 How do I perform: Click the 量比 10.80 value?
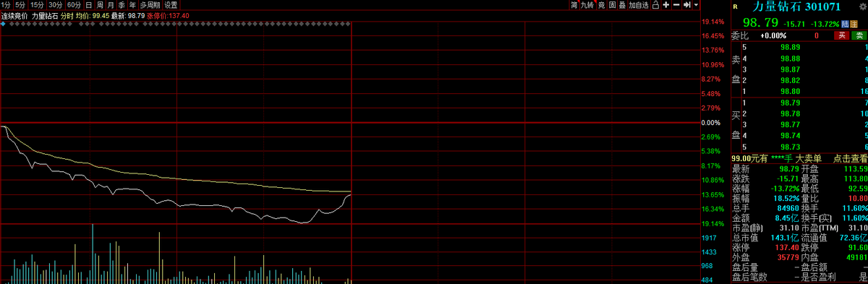pos(858,197)
